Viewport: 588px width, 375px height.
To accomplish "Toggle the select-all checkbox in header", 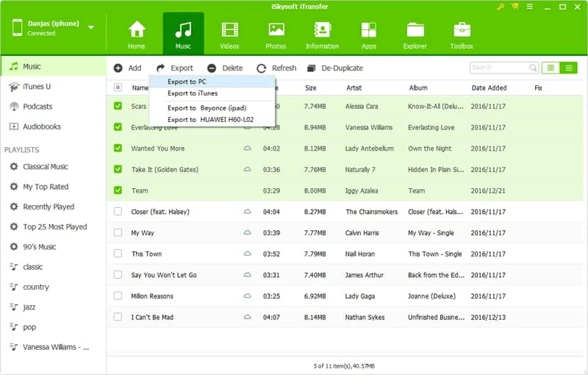I will 118,87.
